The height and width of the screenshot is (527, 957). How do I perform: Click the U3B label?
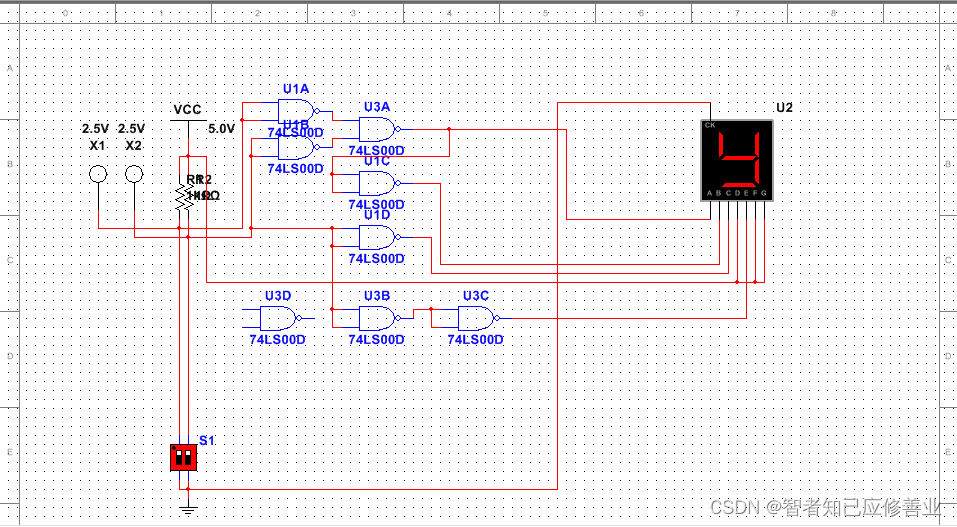377,296
